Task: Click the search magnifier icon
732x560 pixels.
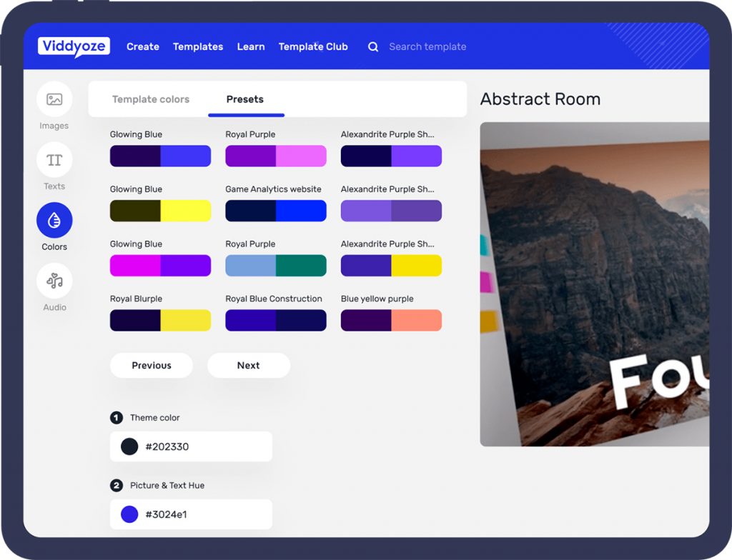Action: [373, 46]
